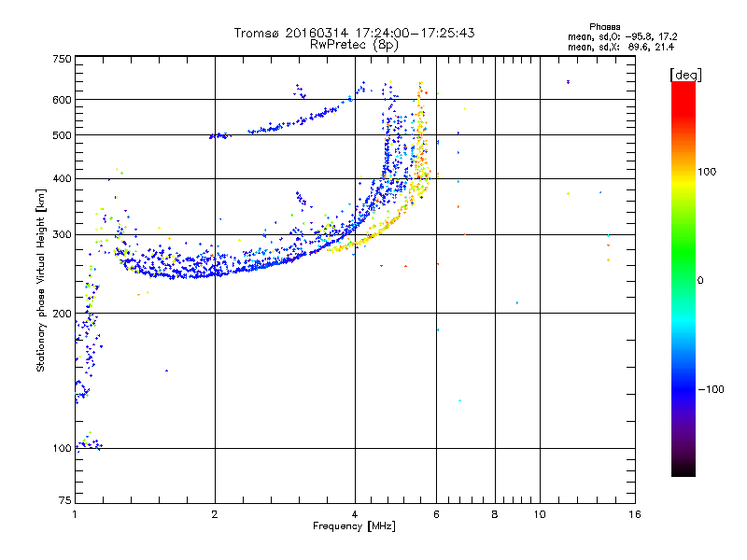The height and width of the screenshot is (560, 747).
Task: Select the 'mean, sd,X: 89.6, 21.4' line
Action: [621, 47]
